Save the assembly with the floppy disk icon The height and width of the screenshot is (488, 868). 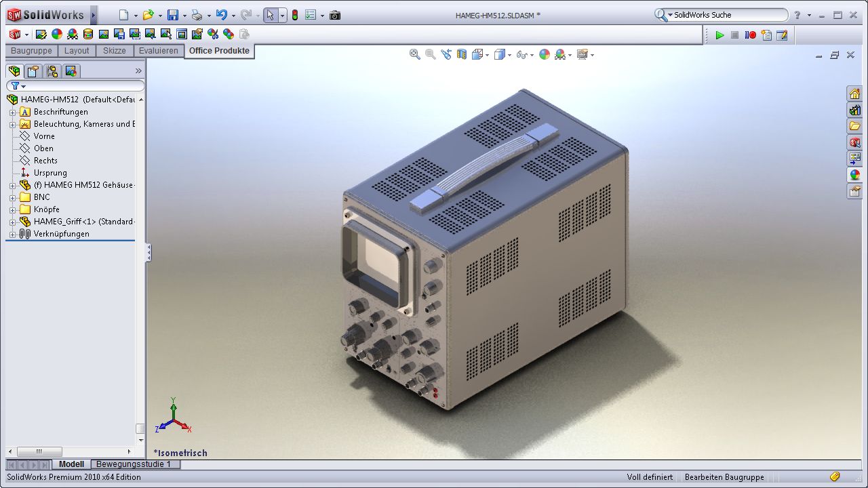pyautogui.click(x=173, y=15)
